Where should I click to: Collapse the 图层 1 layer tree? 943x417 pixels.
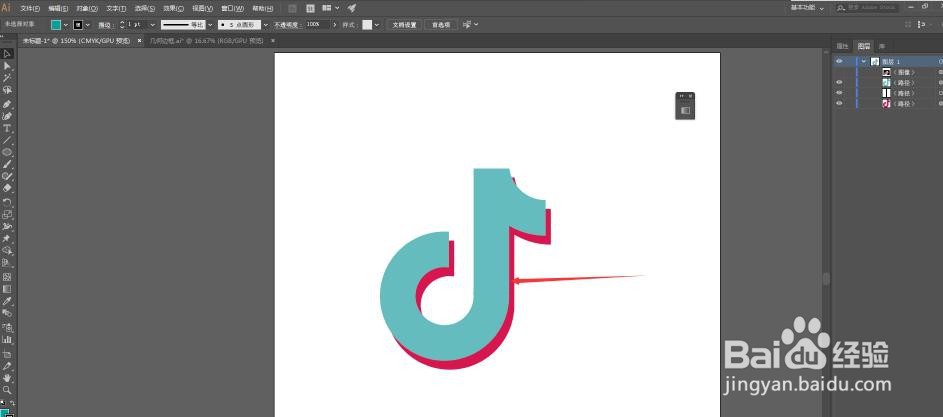coord(864,61)
